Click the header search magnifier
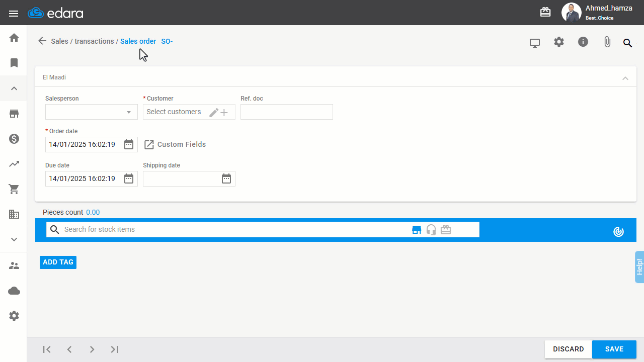 [627, 43]
